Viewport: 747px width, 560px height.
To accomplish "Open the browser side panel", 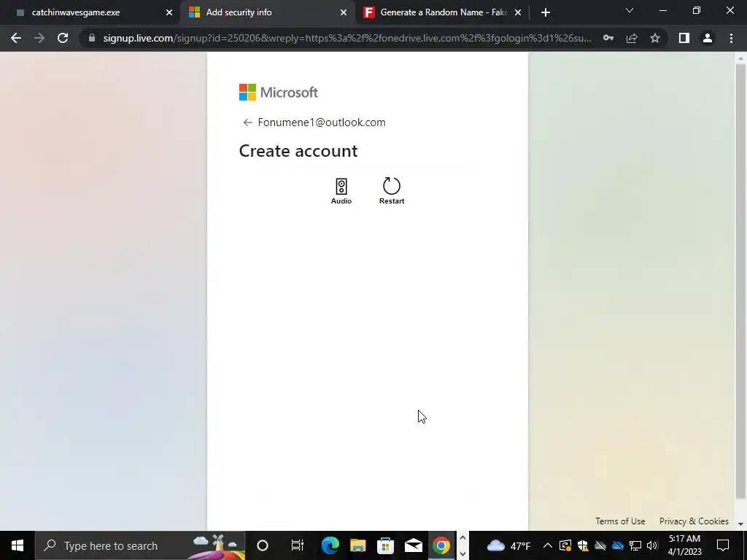I will 684,38.
